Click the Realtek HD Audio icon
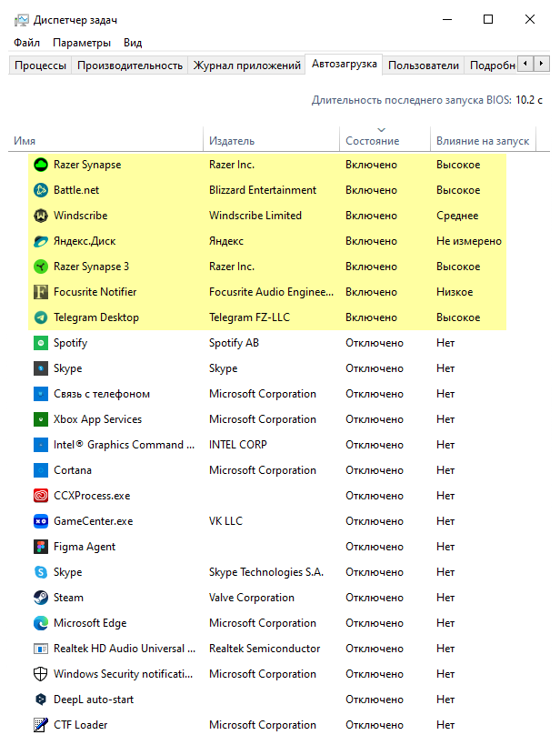 click(x=41, y=649)
